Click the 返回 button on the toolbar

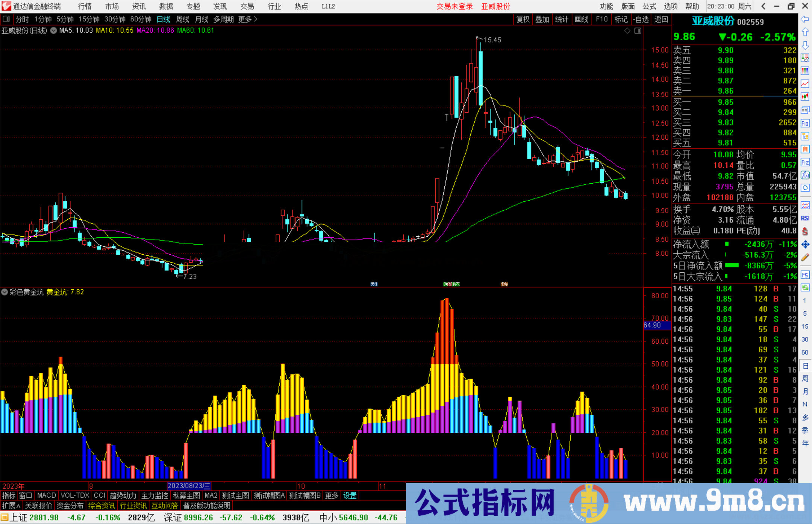pyautogui.click(x=661, y=19)
